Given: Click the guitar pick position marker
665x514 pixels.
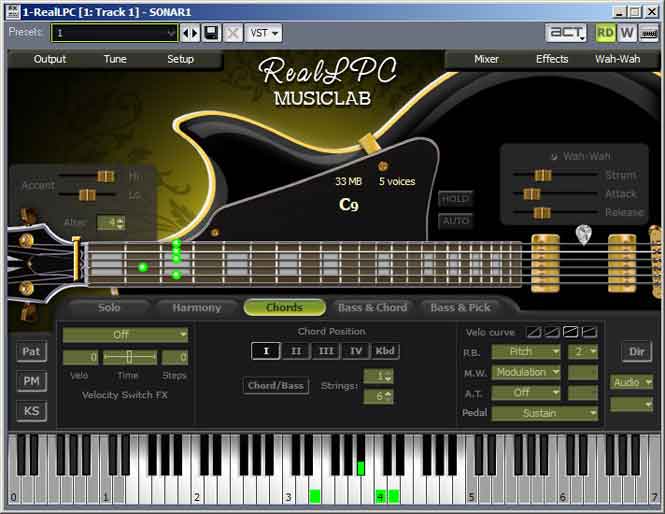Looking at the screenshot, I should point(584,234).
